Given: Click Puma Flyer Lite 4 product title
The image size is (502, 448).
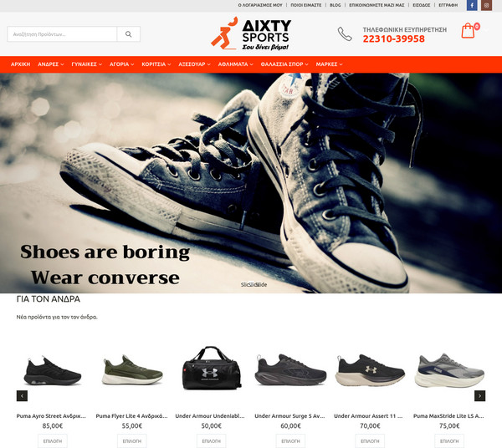Looking at the screenshot, I should (x=131, y=416).
